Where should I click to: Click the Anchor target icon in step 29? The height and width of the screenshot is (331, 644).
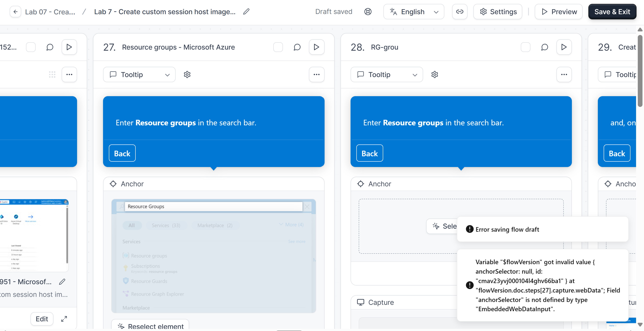(608, 184)
